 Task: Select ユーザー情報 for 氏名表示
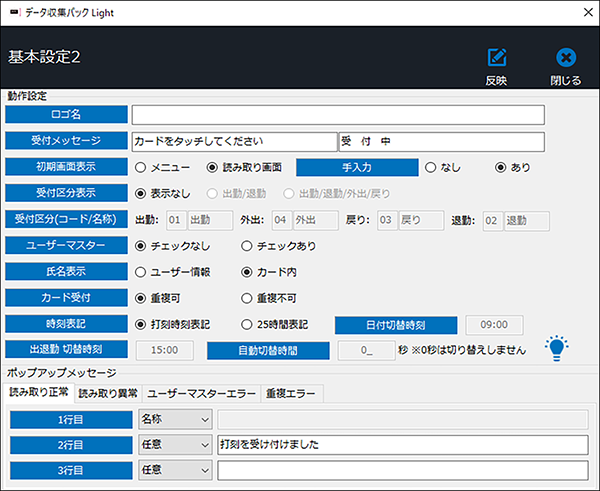(x=140, y=272)
